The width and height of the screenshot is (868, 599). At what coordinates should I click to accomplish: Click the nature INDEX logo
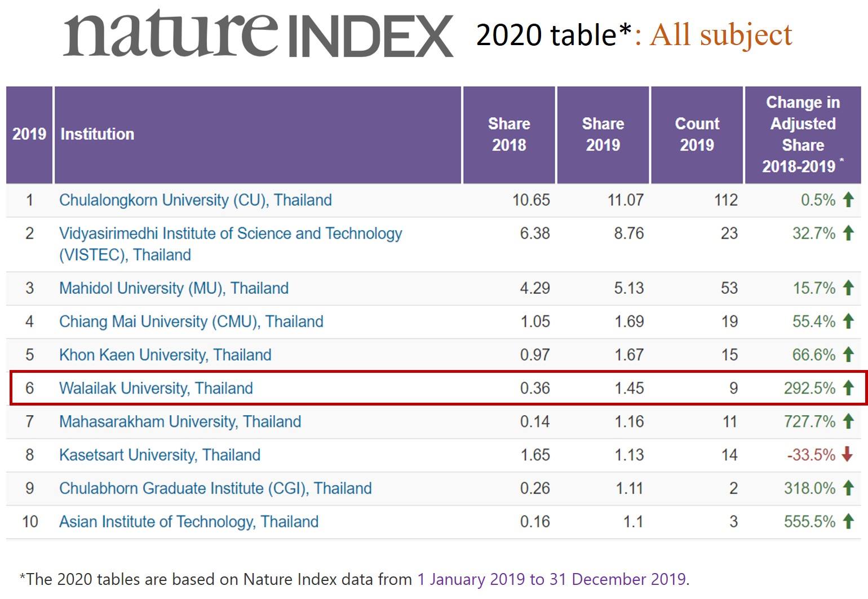pos(258,35)
